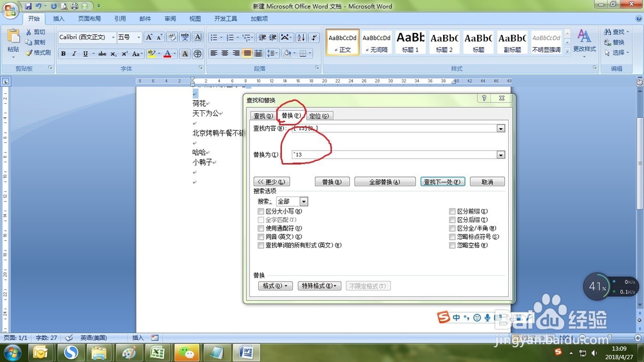Click the Clear Formatting icon

(x=172, y=37)
